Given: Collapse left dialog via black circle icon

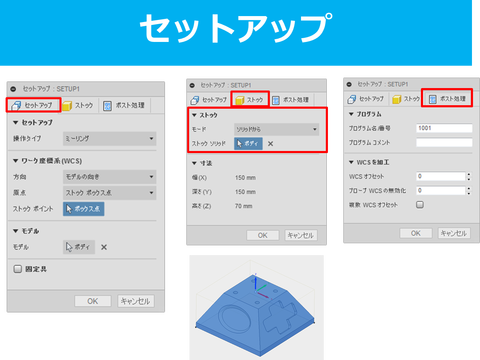Looking at the screenshot, I should 13,89.
